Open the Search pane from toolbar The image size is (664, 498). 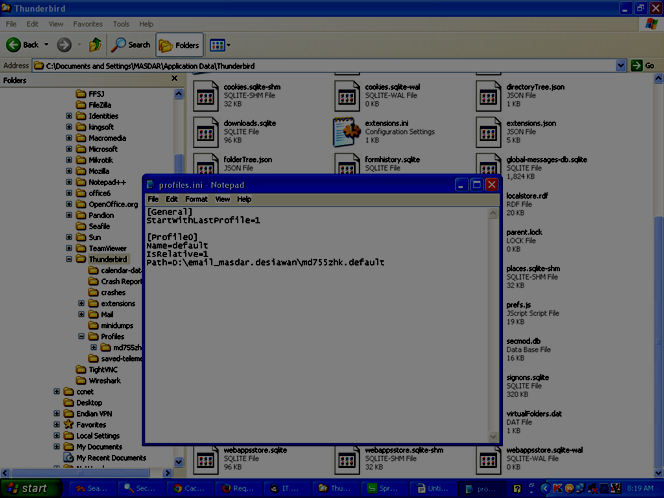click(x=130, y=44)
